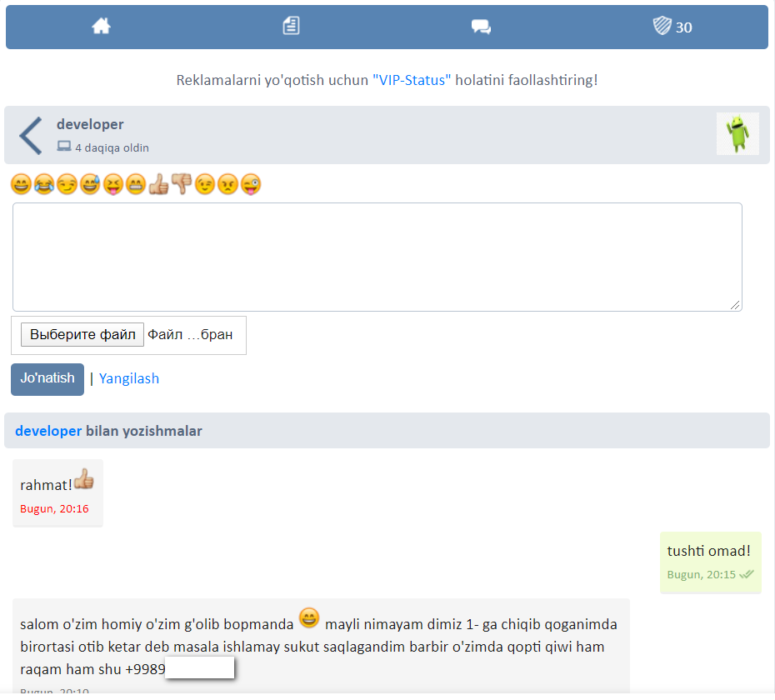Insert the angry face emoji
Image resolution: width=775 pixels, height=700 pixels.
point(227,184)
